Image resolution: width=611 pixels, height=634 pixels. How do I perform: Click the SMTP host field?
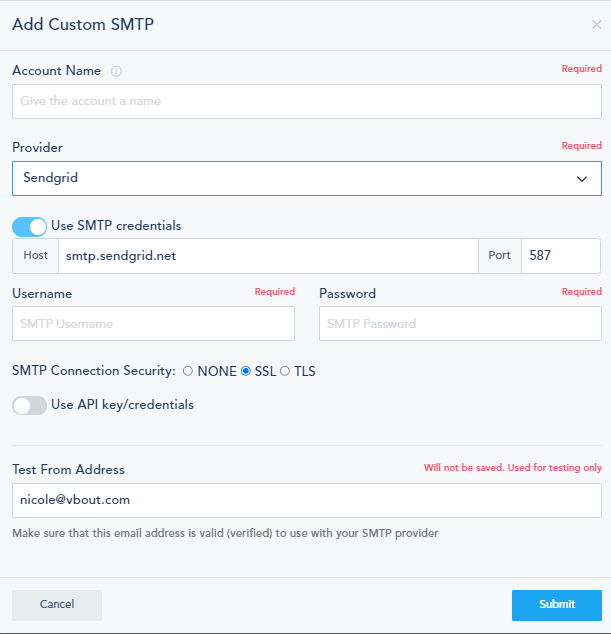click(268, 256)
